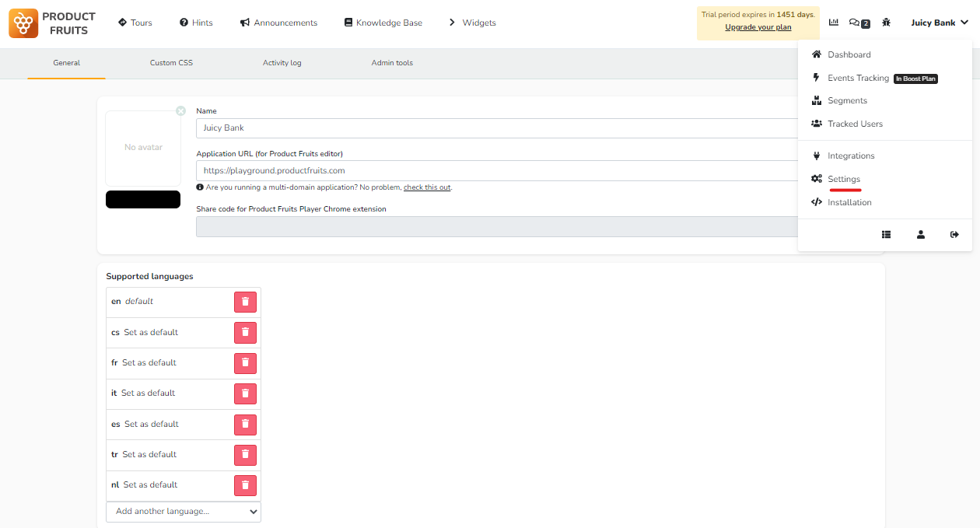Click the In Boost Plan badge

click(x=915, y=79)
